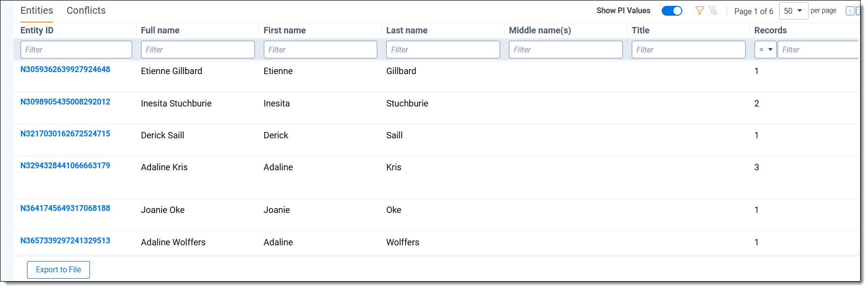Image resolution: width=868 pixels, height=289 pixels.
Task: Click the clear all filters funnel icon
Action: 713,11
